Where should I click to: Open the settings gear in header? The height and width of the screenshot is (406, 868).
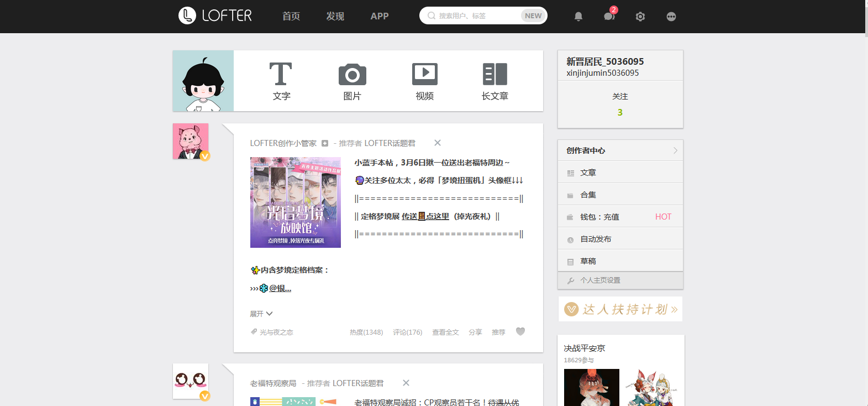coord(640,17)
